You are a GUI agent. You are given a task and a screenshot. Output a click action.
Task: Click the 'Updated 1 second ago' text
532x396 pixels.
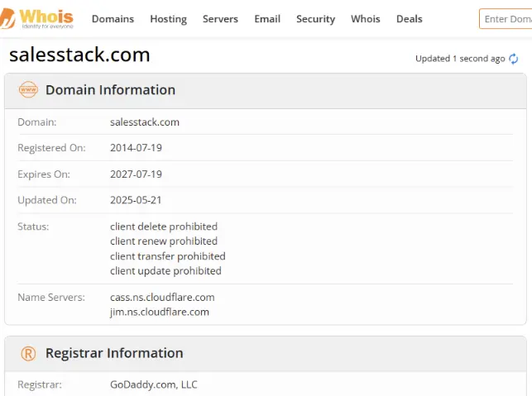click(460, 59)
